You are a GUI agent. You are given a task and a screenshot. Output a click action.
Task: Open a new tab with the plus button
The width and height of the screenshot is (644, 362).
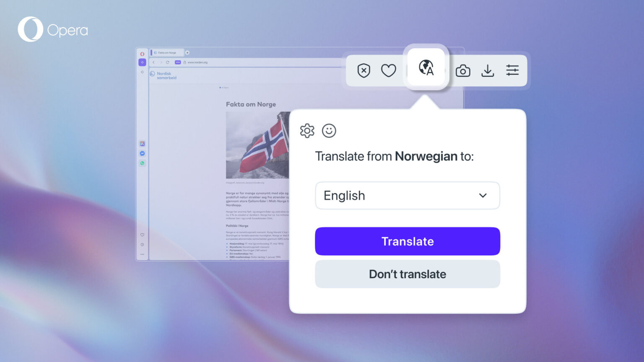click(187, 52)
